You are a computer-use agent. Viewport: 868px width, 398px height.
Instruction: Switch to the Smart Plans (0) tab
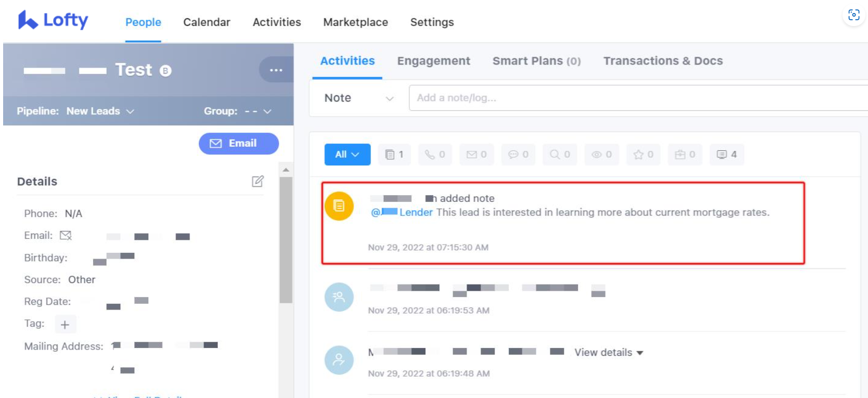point(536,61)
